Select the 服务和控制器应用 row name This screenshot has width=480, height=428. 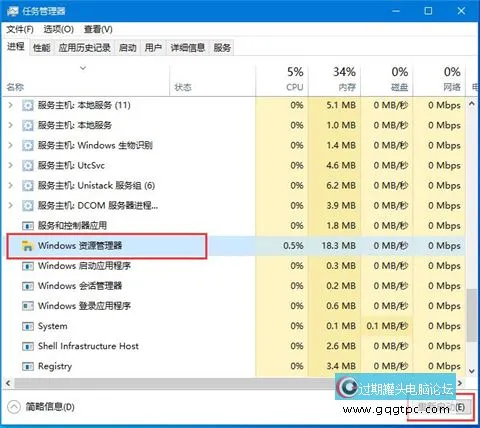(x=72, y=226)
